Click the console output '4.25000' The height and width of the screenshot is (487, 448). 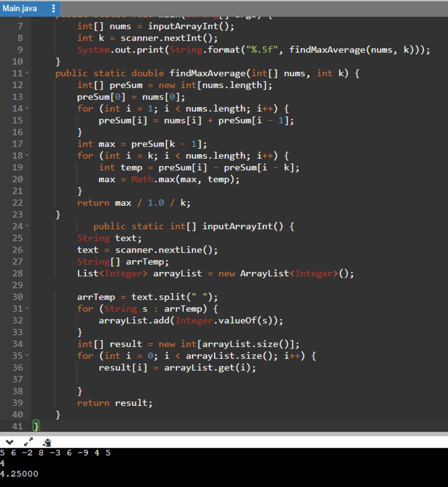pos(19,474)
